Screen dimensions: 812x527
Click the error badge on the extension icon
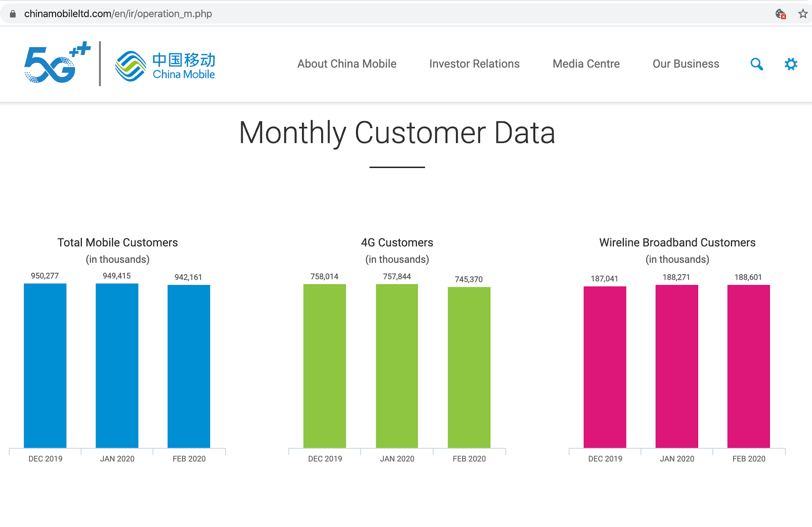784,17
